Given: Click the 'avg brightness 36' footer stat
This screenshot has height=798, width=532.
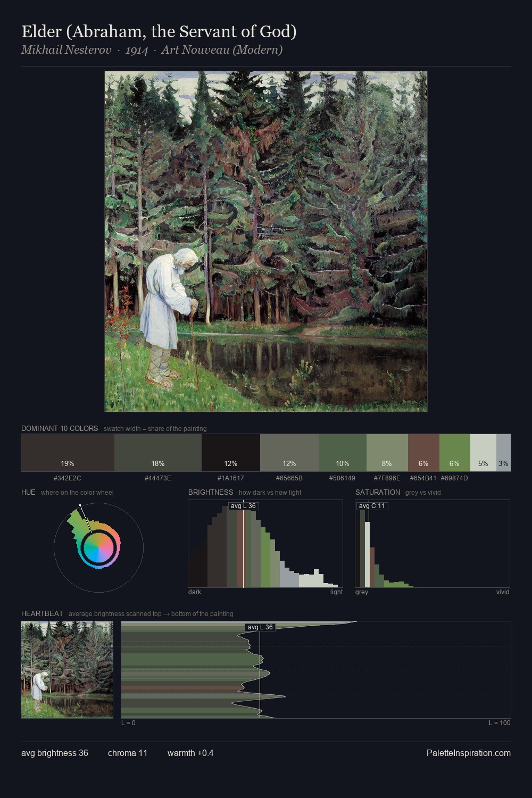Looking at the screenshot, I should [55, 753].
